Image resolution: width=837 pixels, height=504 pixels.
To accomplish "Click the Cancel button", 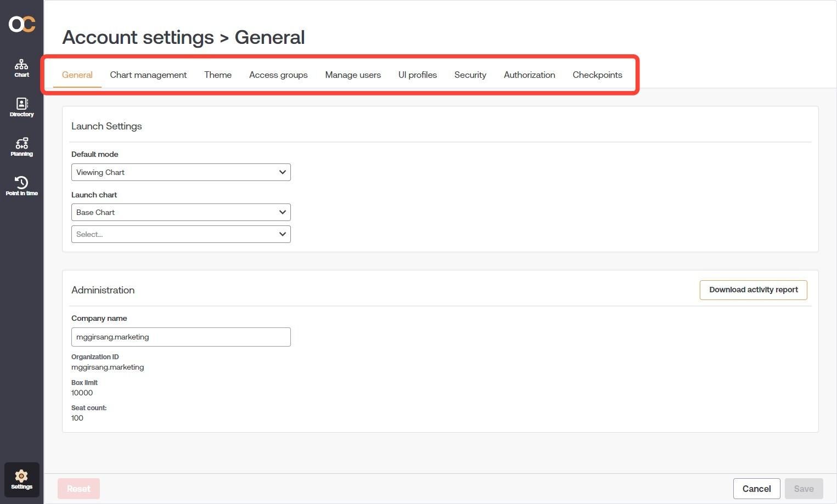I will [756, 489].
